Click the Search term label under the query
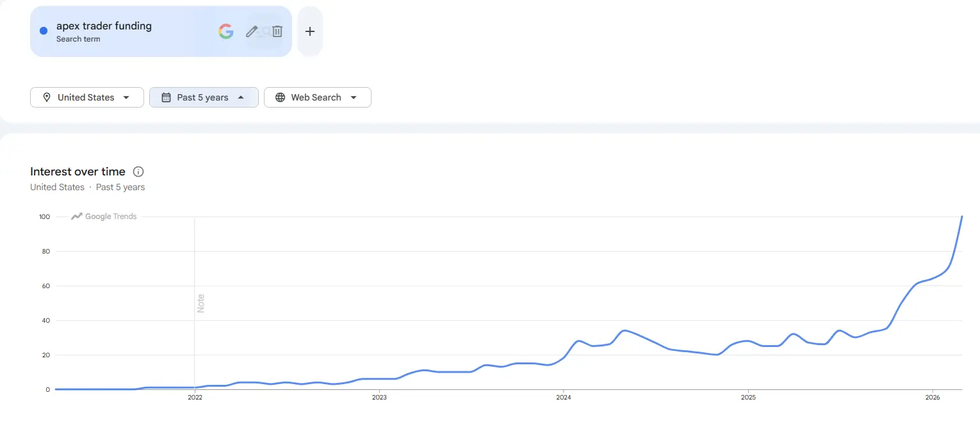 click(x=78, y=38)
